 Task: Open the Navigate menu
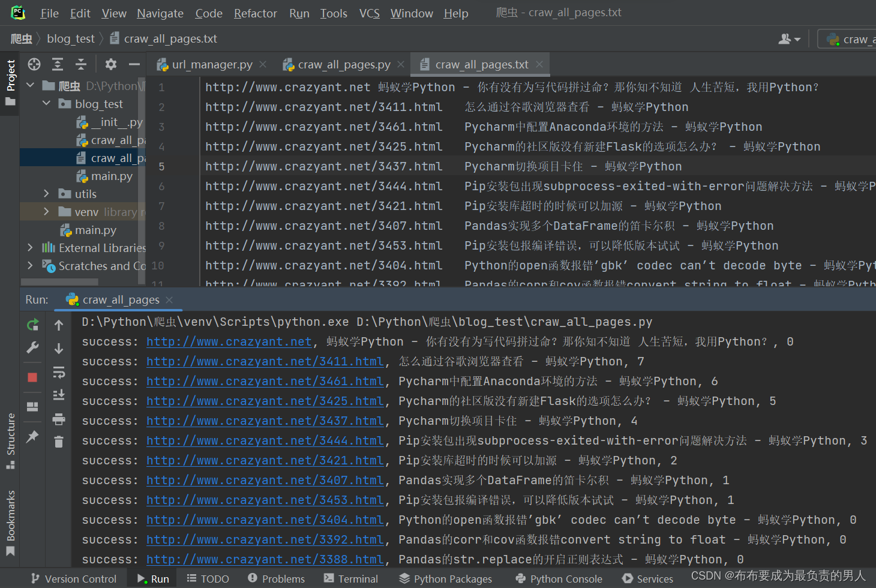[160, 13]
